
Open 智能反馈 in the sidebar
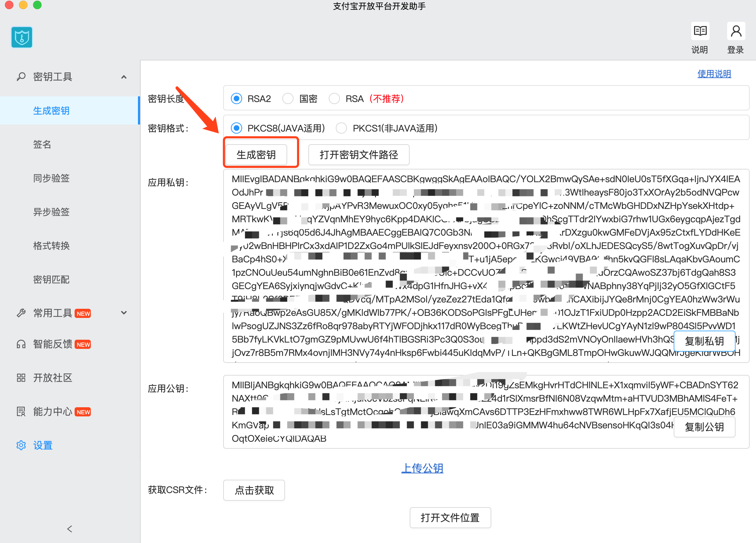53,344
